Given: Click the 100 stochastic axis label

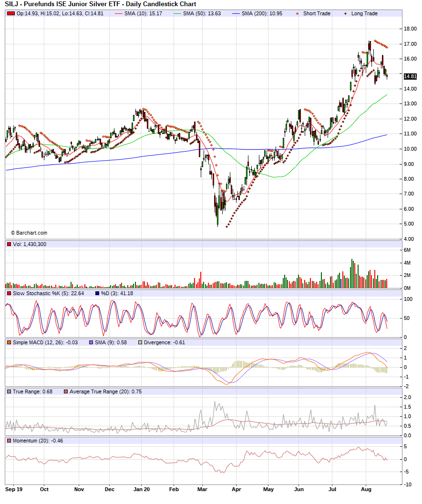Looking at the screenshot, I should pyautogui.click(x=408, y=299).
